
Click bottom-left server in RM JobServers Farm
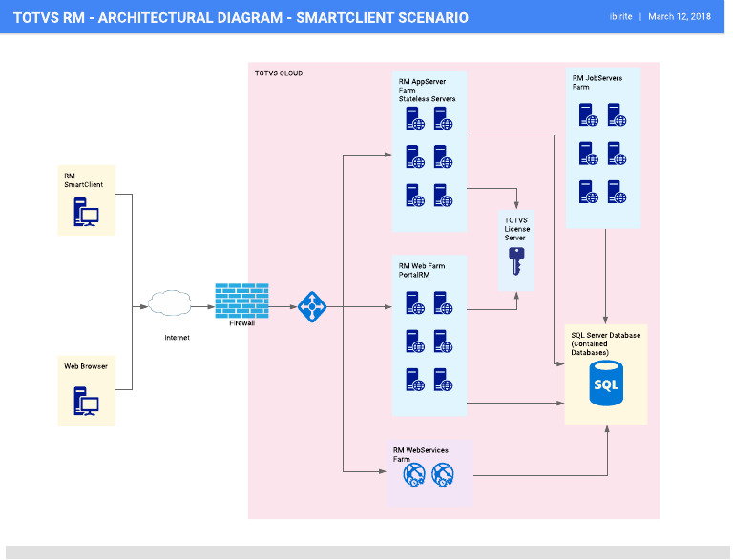tap(589, 192)
